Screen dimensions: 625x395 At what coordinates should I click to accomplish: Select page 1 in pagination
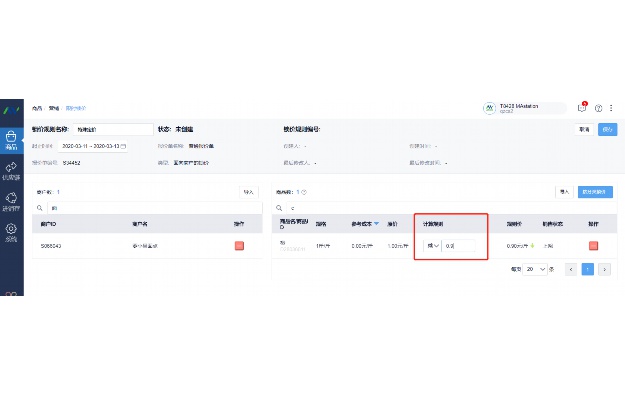click(588, 269)
